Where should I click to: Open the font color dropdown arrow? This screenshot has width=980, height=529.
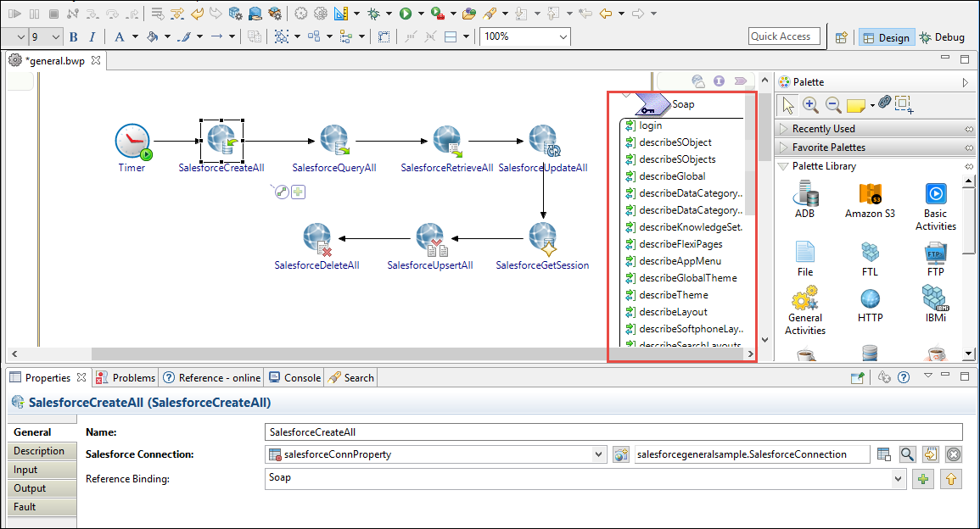tap(134, 36)
